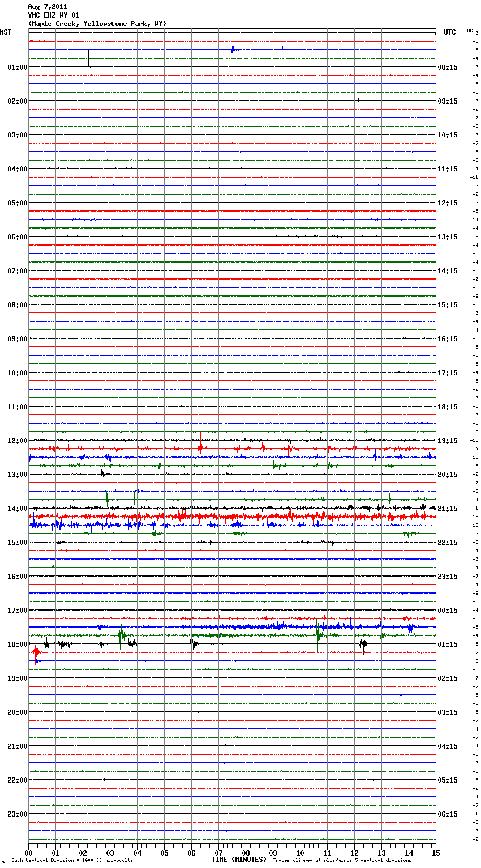The width and height of the screenshot is (481, 868).
Task: Select the 03:15 UTC time label
Action: [x=448, y=712]
